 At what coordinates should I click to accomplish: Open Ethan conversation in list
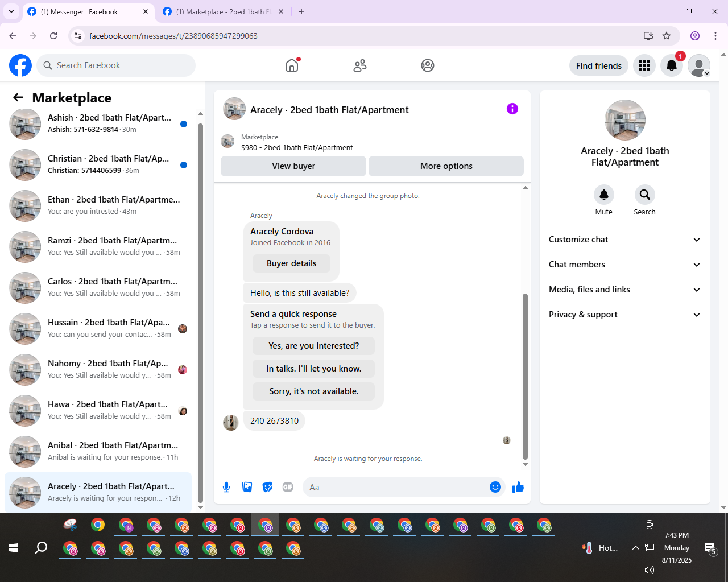(x=98, y=206)
